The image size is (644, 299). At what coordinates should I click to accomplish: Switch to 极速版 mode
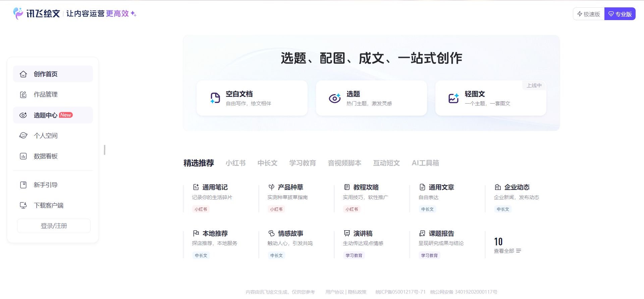point(589,14)
